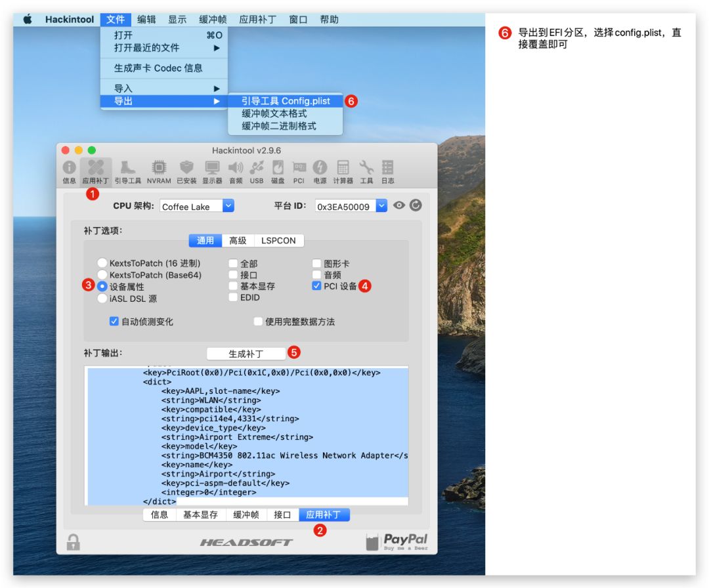Open the Apple menu
The height and width of the screenshot is (588, 709).
28,20
